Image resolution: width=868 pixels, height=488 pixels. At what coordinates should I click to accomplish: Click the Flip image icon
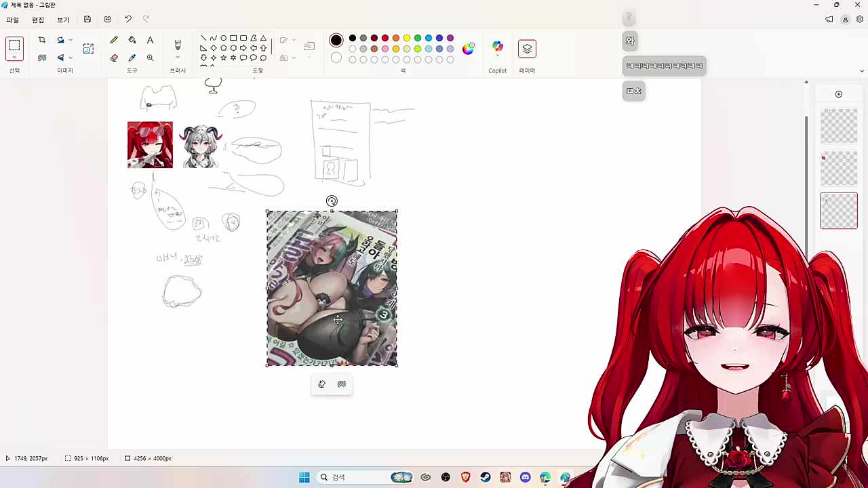click(60, 58)
